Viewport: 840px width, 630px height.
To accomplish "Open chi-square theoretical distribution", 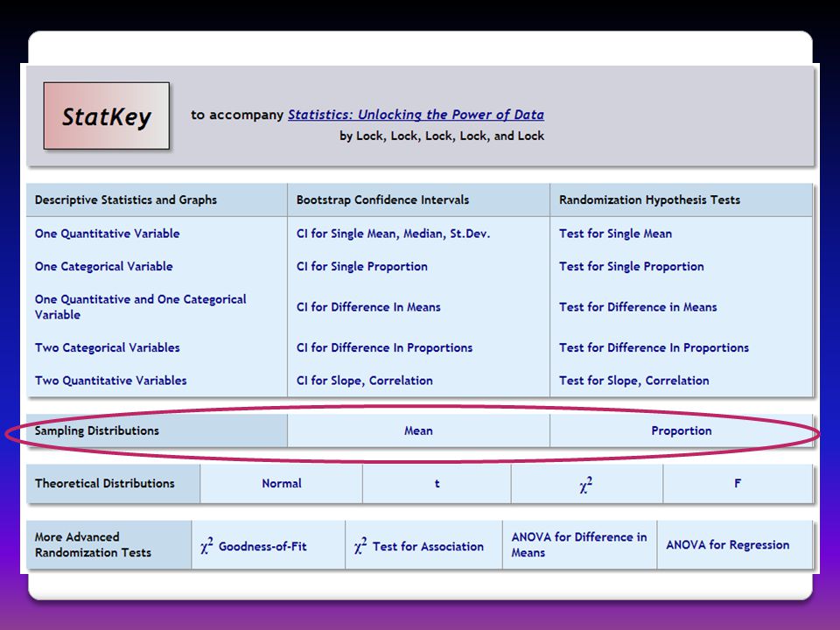I will [x=586, y=484].
